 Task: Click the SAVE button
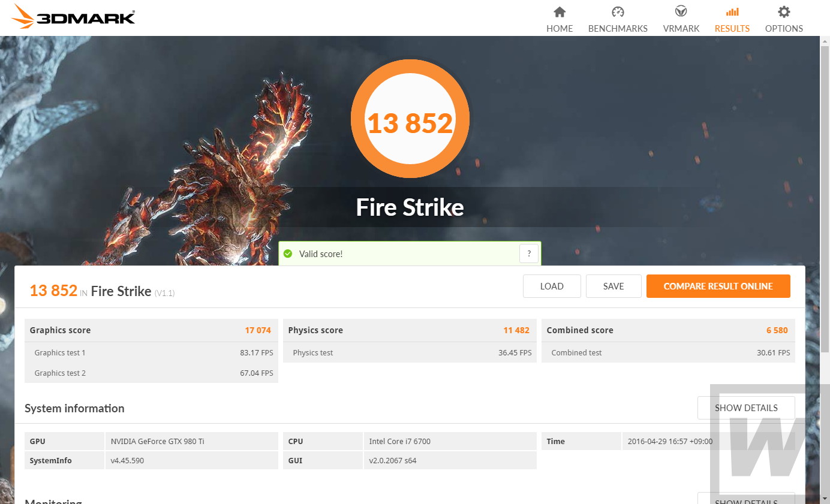point(614,286)
